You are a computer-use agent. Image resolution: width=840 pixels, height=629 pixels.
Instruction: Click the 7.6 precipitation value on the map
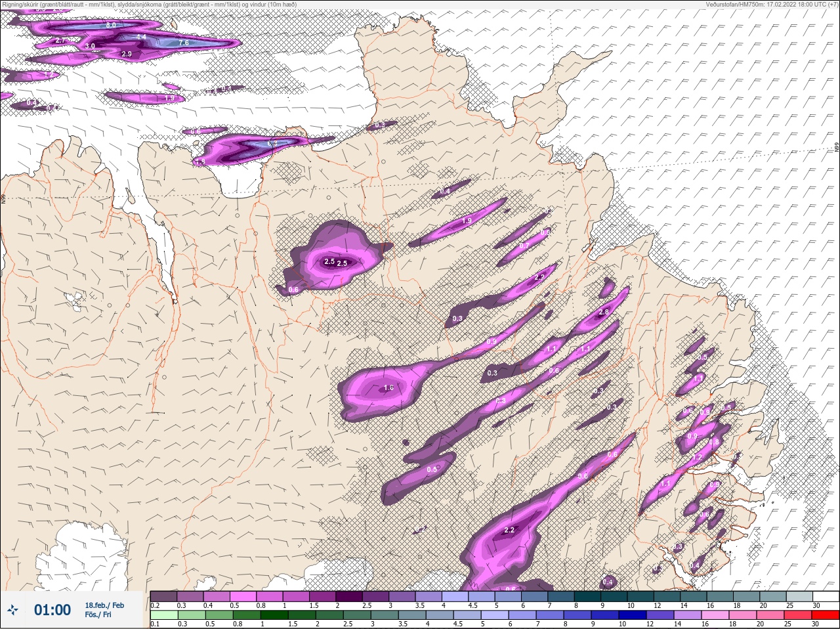click(x=184, y=43)
